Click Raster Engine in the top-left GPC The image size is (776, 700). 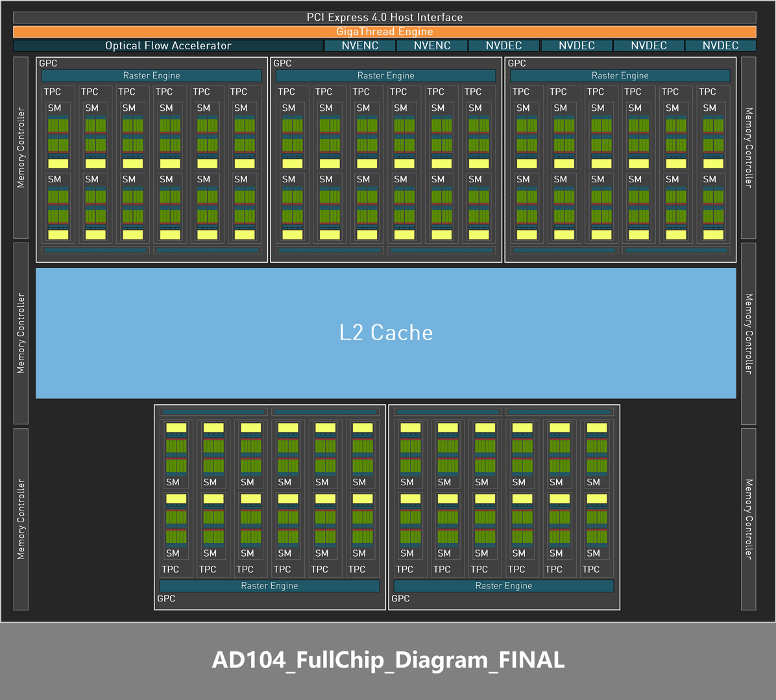click(x=151, y=76)
